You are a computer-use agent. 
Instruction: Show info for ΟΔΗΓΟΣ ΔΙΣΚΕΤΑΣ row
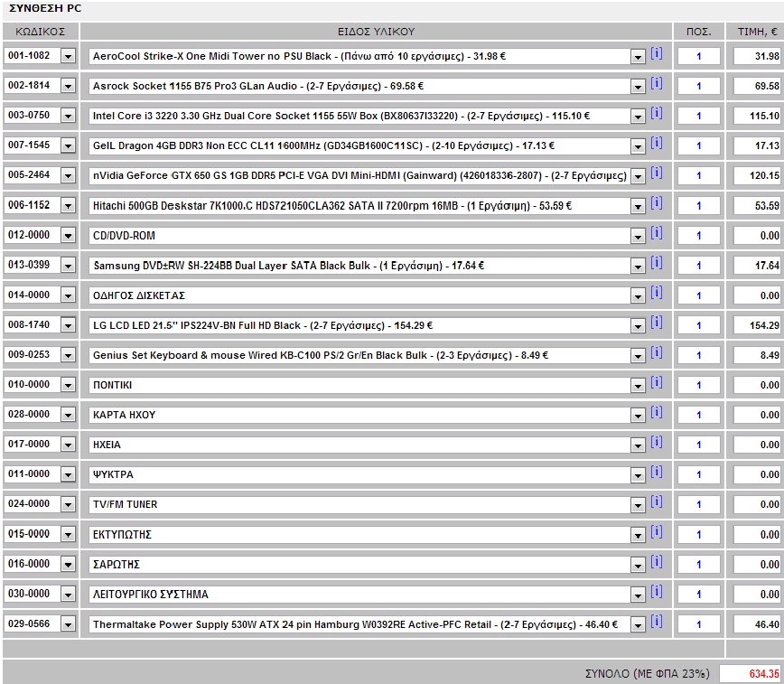pos(657,293)
